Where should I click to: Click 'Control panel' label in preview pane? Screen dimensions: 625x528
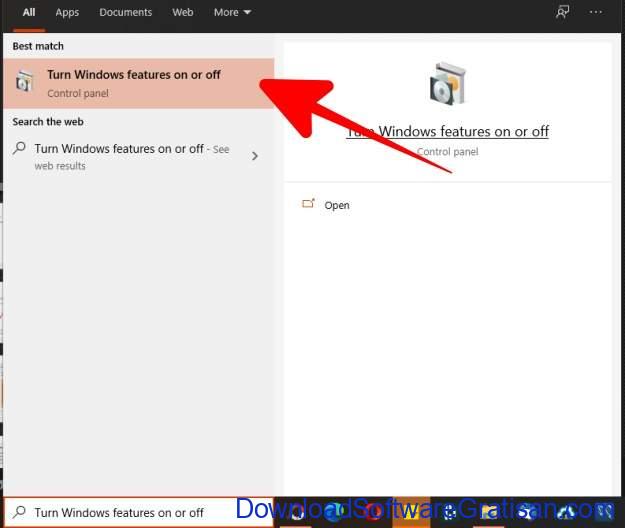point(448,152)
